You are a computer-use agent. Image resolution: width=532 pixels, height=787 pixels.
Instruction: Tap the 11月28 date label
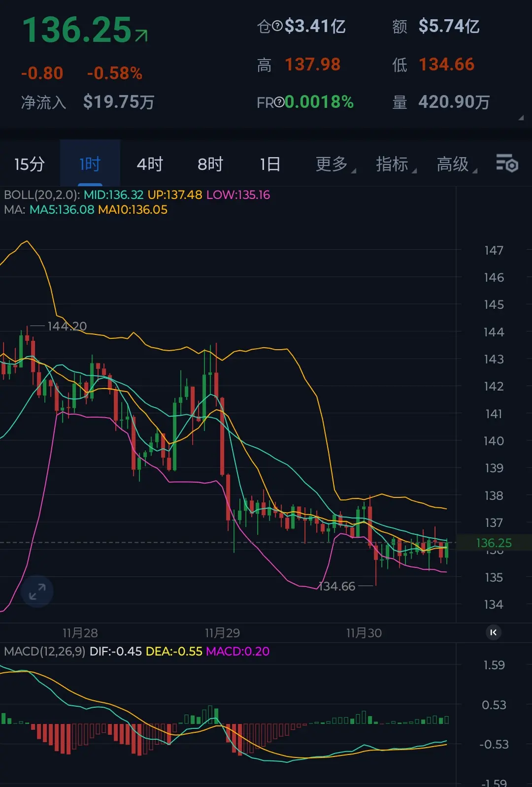click(80, 633)
